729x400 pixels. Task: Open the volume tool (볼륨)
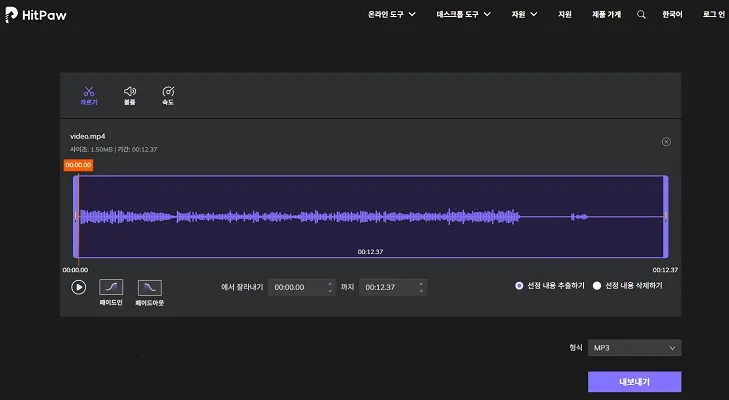point(129,95)
